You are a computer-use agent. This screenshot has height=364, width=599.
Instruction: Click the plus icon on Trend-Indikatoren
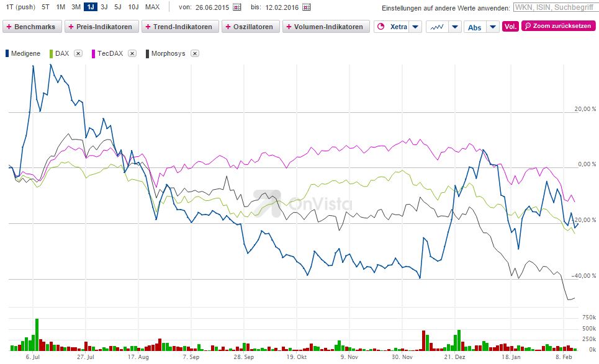coord(148,27)
